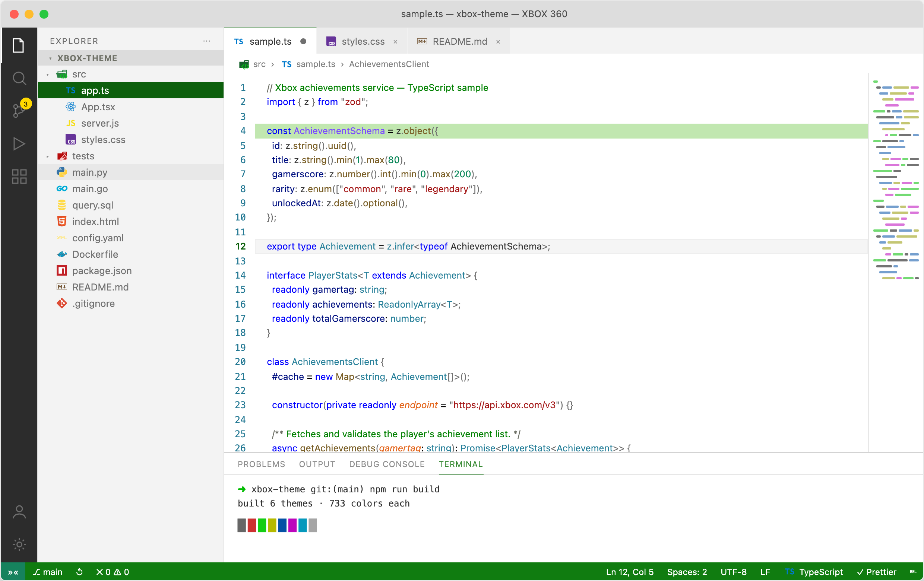Click the code minimap overview
The width and height of the screenshot is (924, 581).
(896, 180)
